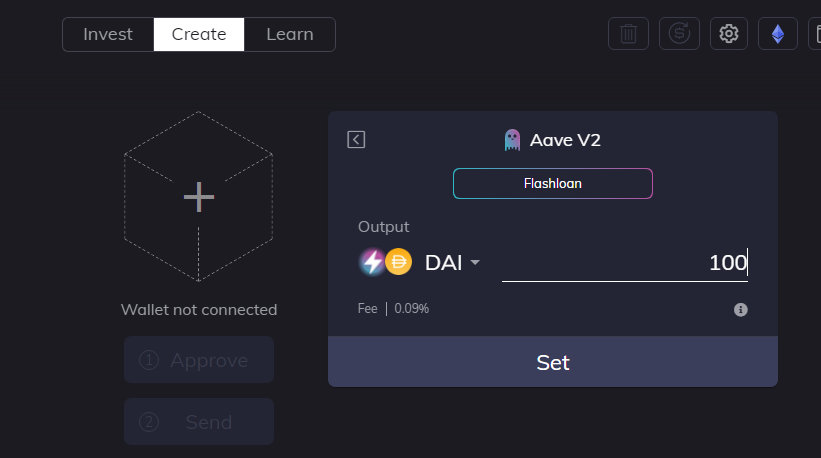Click the dollar refresh icon

coord(679,33)
